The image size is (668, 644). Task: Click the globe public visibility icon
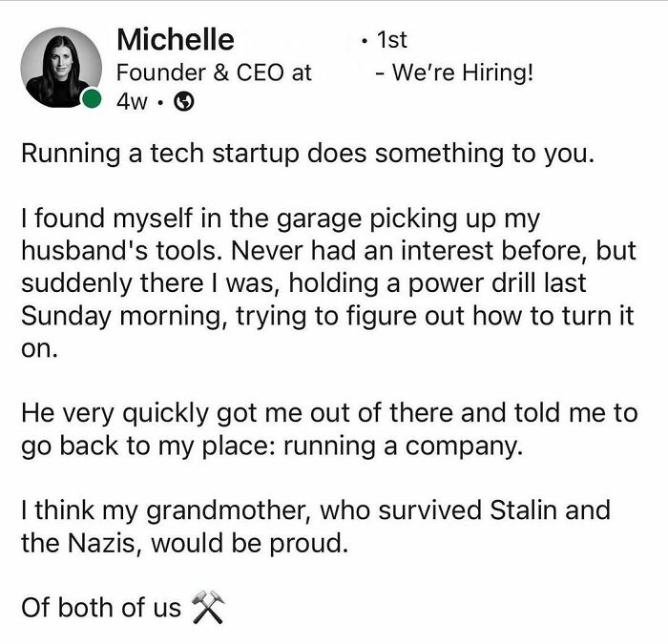pyautogui.click(x=184, y=102)
